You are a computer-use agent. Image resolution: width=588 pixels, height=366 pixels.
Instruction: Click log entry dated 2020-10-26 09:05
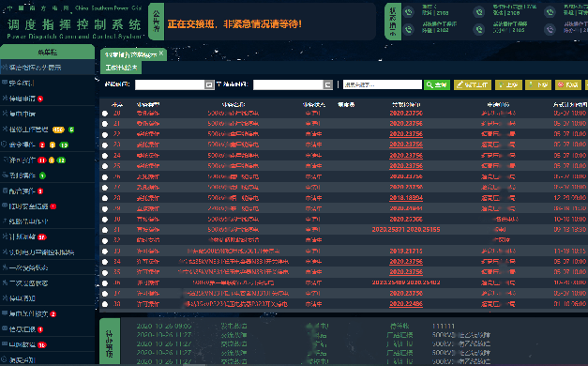[164, 327]
